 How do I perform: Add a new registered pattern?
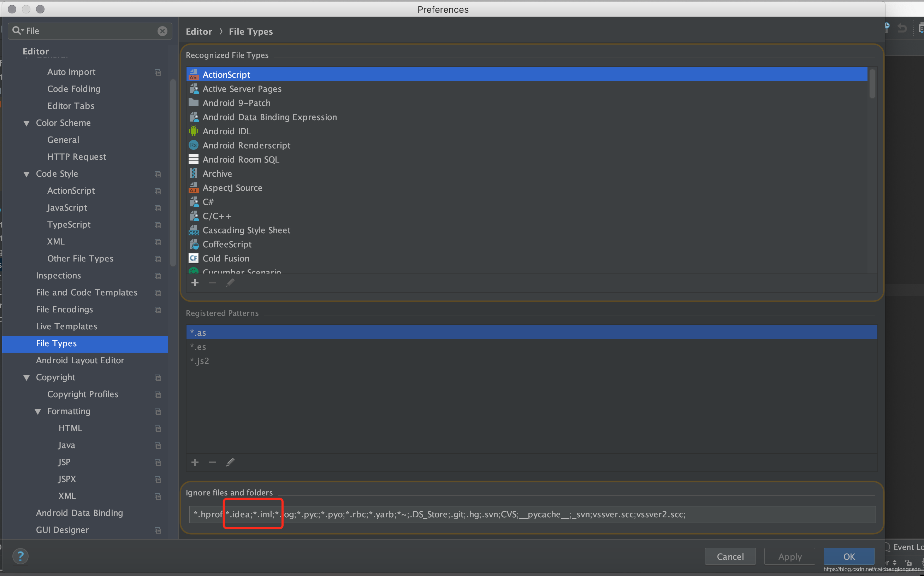pos(195,462)
